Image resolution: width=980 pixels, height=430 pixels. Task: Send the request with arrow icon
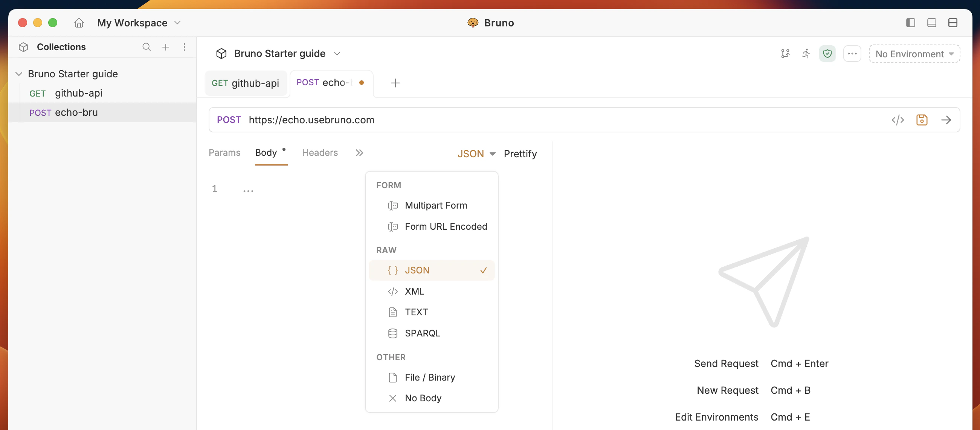[946, 120]
